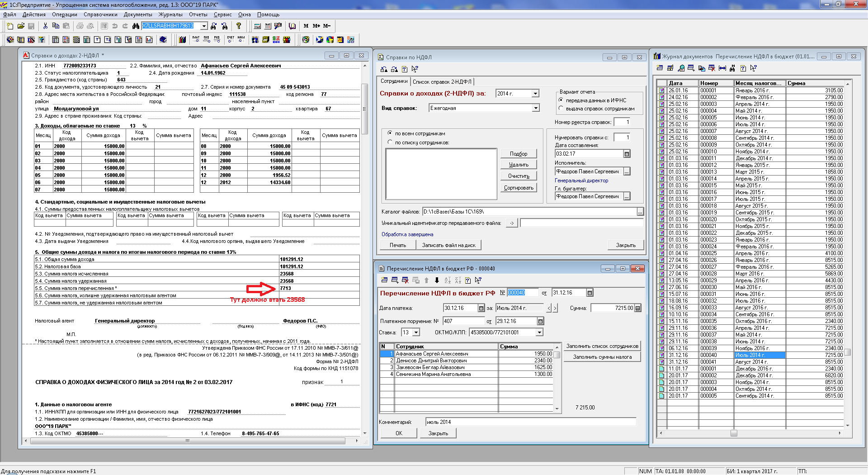The image size is (868, 475).
Task: Click 'Заполнить список сотрудников' button
Action: [x=602, y=346]
